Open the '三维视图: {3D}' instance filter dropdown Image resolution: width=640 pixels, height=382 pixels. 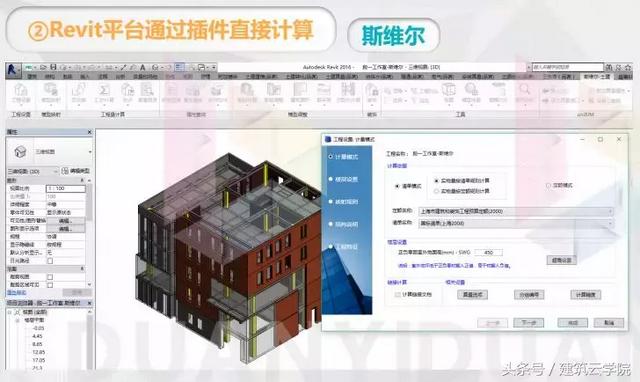tap(33, 171)
